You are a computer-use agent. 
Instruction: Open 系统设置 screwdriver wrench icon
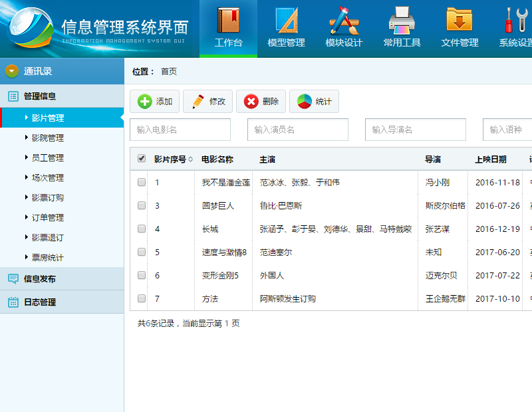point(517,20)
